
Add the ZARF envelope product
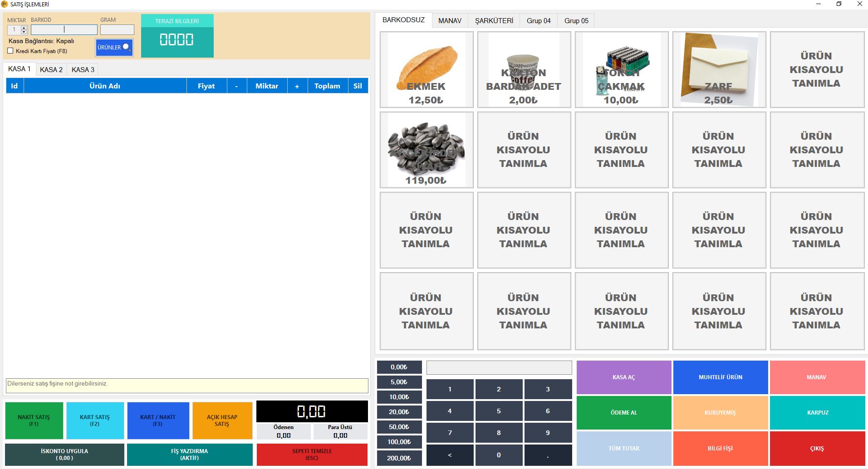(719, 69)
